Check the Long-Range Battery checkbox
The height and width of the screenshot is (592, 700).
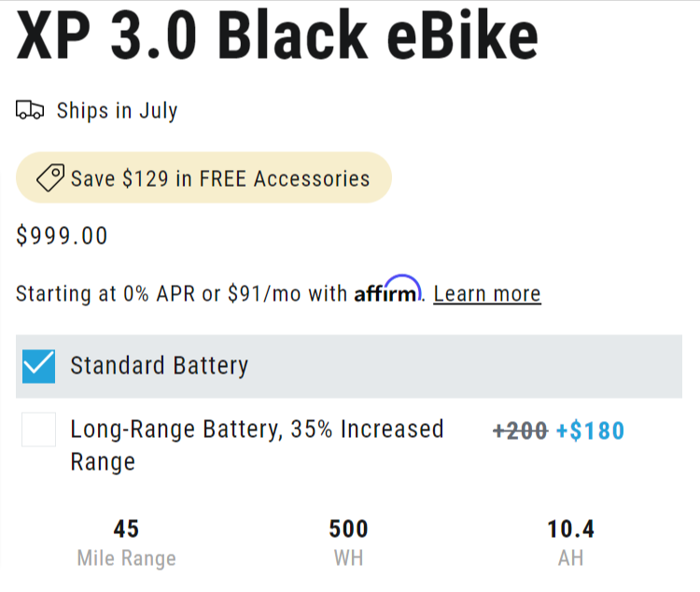pos(39,430)
